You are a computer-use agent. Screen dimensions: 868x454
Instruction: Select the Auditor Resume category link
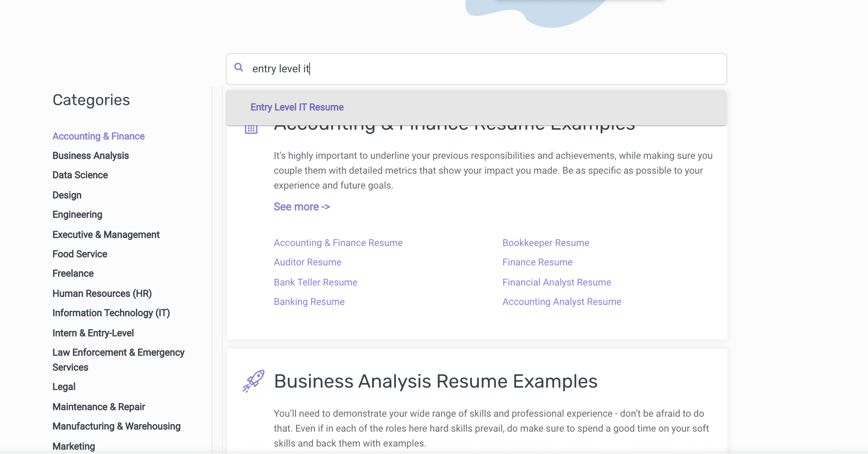coord(308,262)
